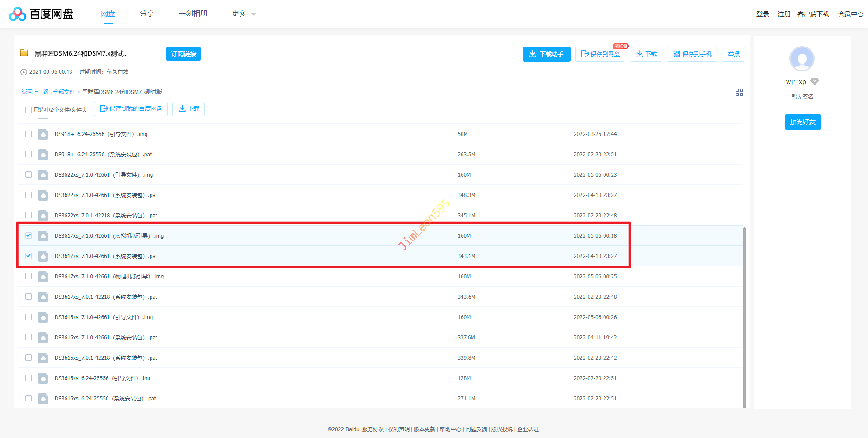Tick the select-all files checkbox
This screenshot has height=438, width=868.
(28, 110)
